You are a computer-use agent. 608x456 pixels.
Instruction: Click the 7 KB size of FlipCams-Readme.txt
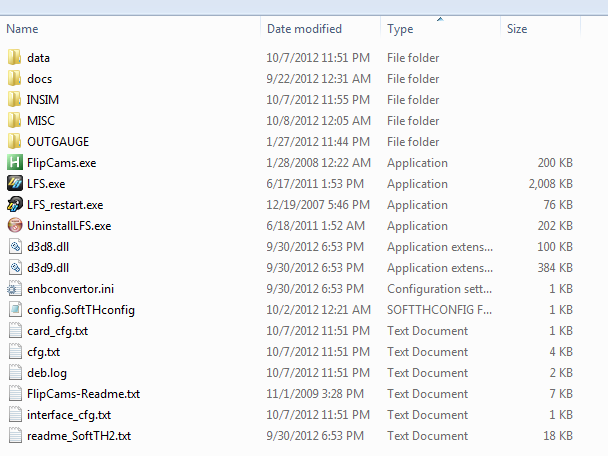coord(561,394)
